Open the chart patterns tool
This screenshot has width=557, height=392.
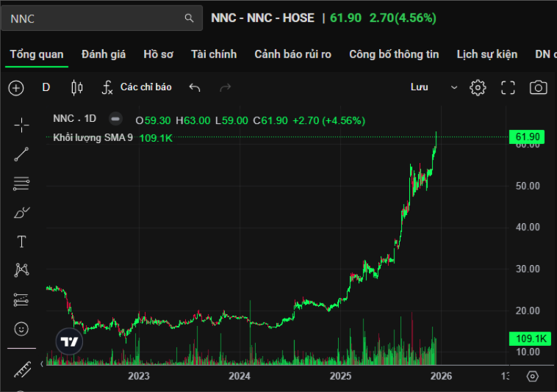(21, 270)
